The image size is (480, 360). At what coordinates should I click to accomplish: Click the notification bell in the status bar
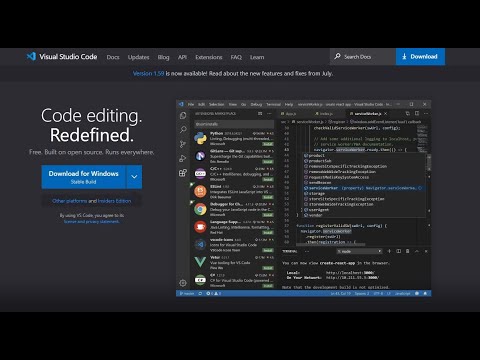tap(425, 293)
